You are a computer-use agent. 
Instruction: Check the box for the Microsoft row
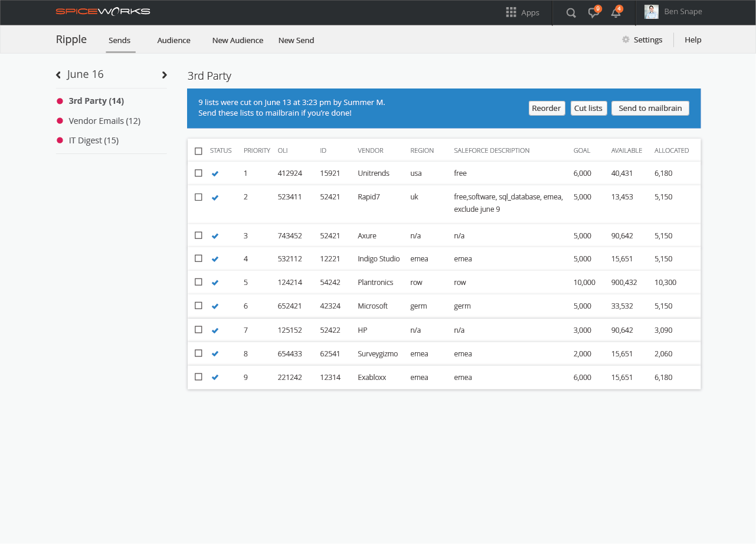click(198, 306)
